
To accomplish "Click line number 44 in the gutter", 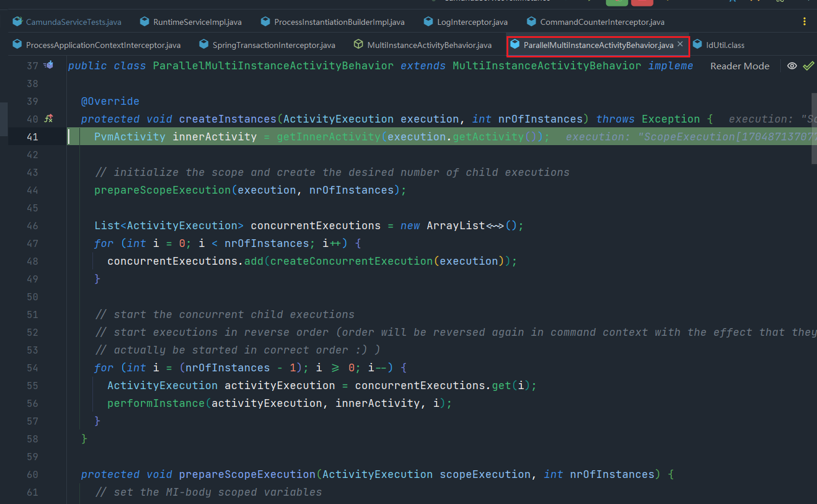I will [32, 190].
